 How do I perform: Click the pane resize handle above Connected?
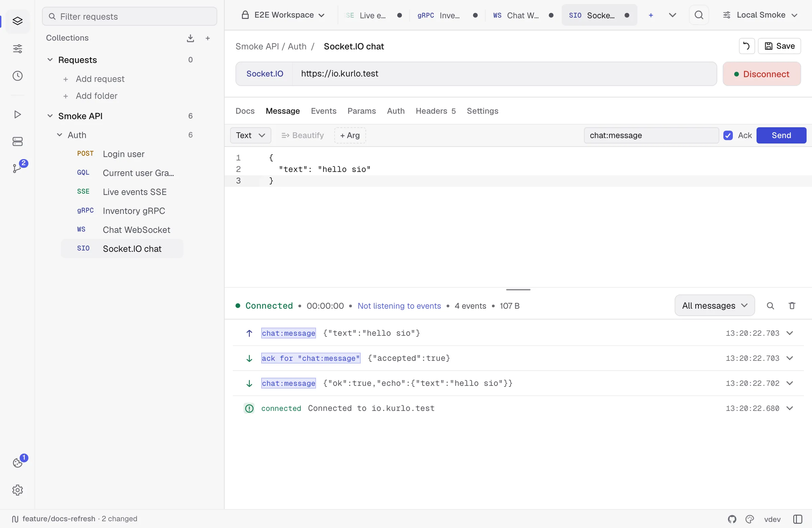tap(518, 290)
